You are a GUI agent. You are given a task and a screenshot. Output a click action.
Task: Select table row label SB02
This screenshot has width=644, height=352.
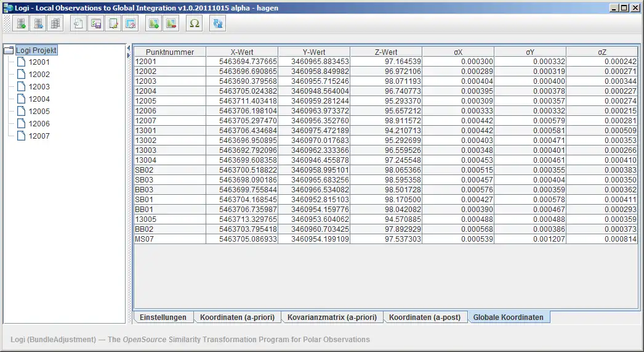pos(170,170)
